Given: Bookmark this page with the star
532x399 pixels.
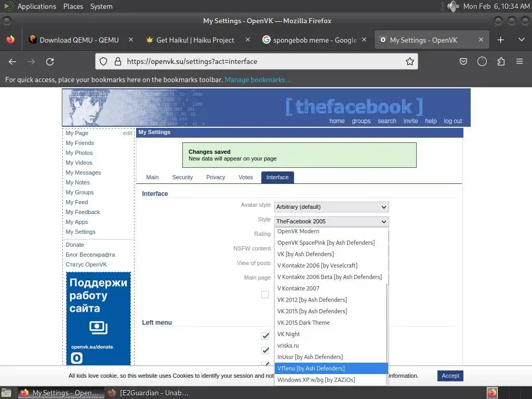Looking at the screenshot, I should pos(410,61).
